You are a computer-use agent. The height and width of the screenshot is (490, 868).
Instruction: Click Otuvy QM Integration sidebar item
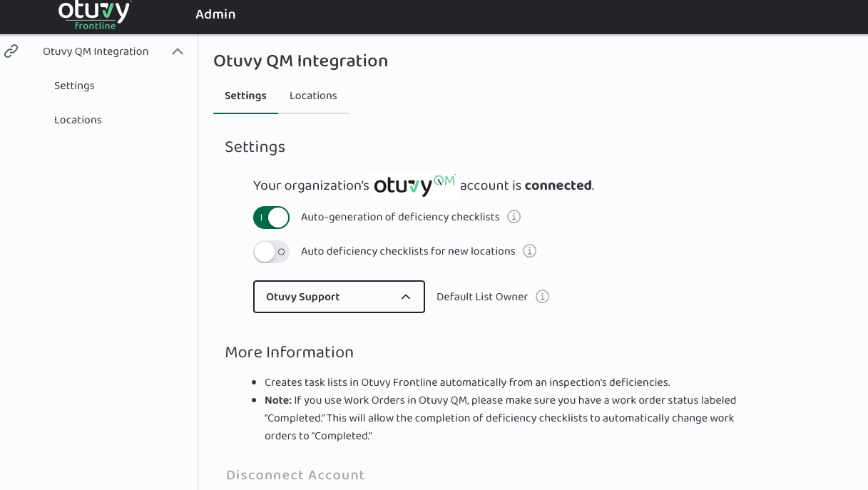pyautogui.click(x=96, y=51)
